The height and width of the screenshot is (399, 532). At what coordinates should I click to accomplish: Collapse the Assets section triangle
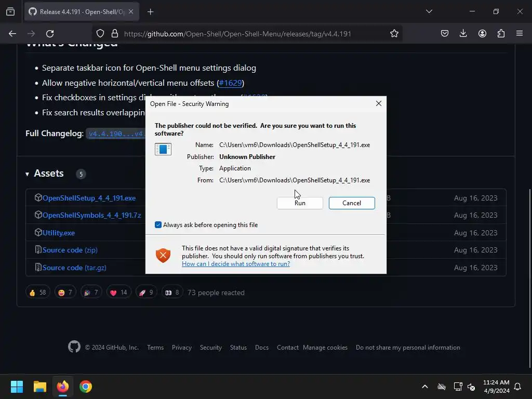click(x=27, y=174)
